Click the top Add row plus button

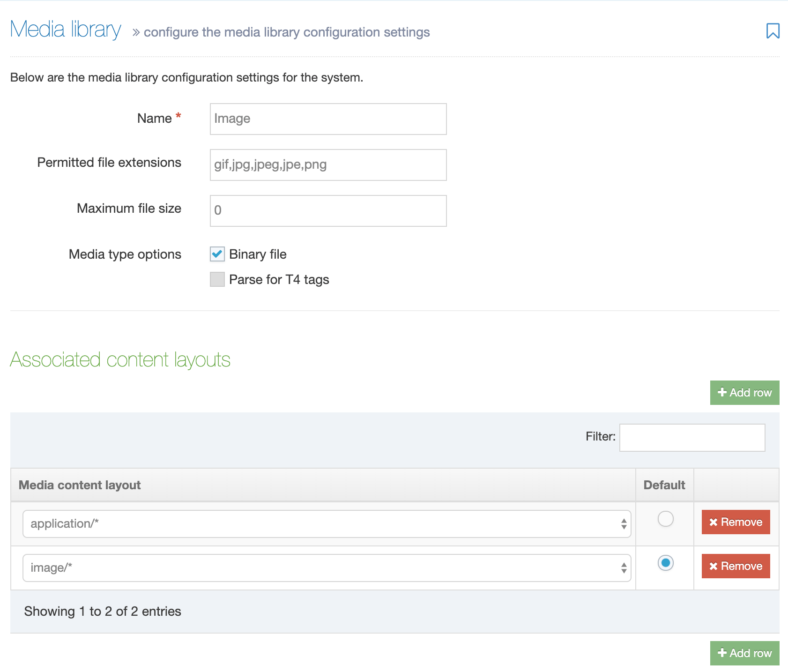[744, 393]
